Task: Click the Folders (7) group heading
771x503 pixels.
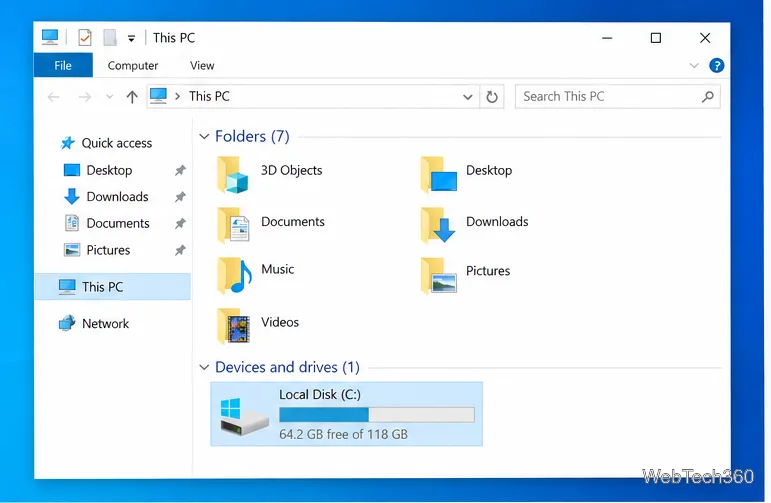Action: point(252,136)
